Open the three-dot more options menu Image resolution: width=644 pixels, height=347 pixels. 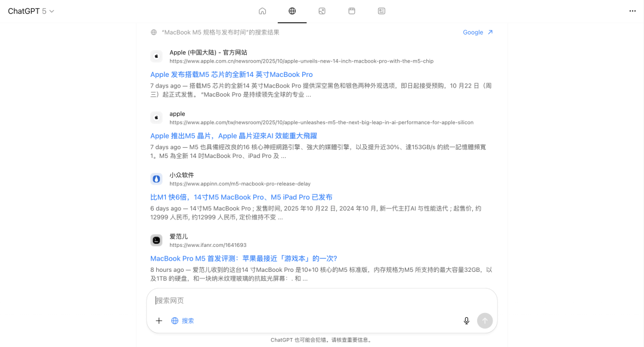point(632,11)
